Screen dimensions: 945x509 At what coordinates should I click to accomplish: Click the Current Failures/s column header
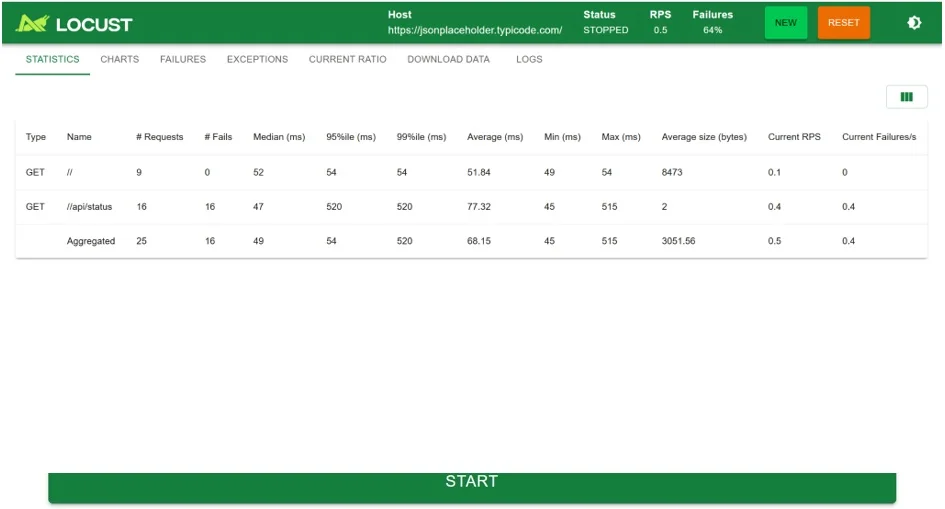[x=879, y=137]
